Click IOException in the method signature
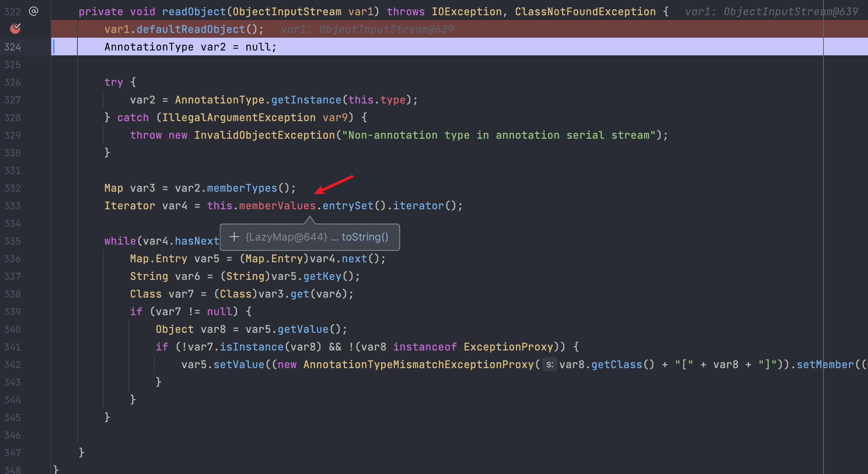The width and height of the screenshot is (868, 474). coord(467,12)
